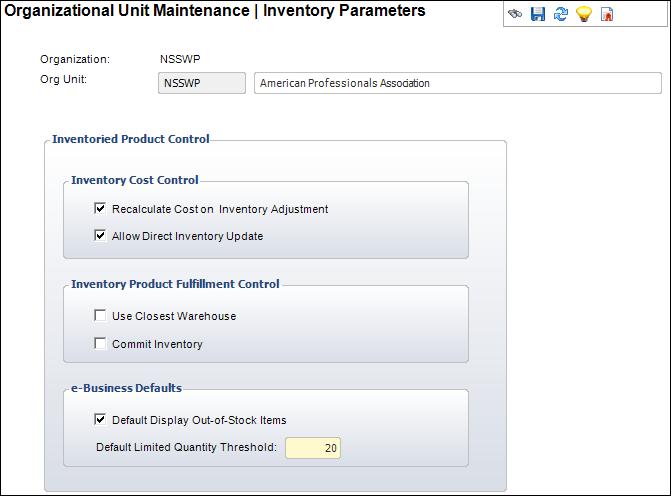Toggle Allow Direct Inventory Update checkbox

[x=100, y=235]
